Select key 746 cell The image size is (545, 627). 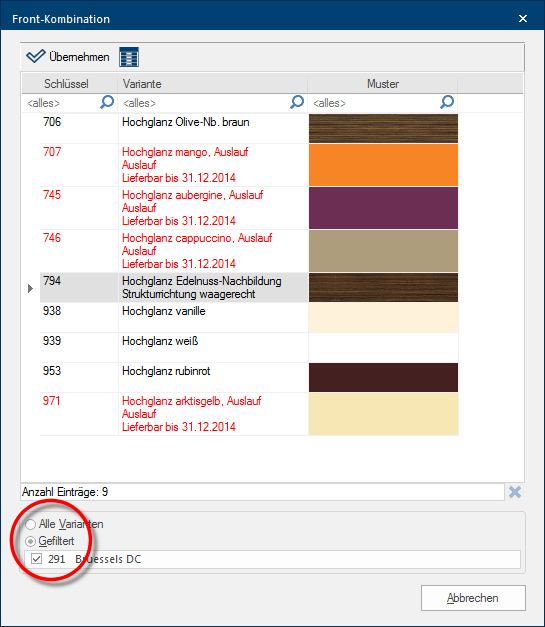[x=79, y=251]
